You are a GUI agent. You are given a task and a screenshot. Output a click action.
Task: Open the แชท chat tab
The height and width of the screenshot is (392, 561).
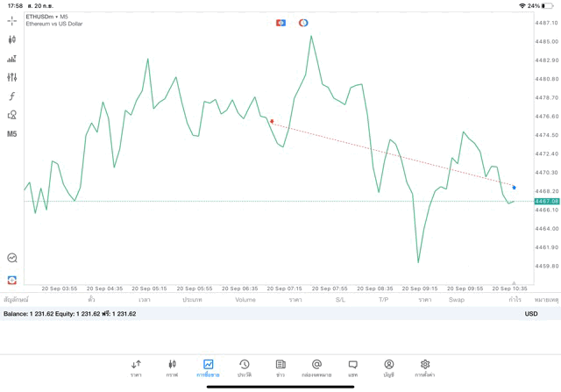coord(352,367)
